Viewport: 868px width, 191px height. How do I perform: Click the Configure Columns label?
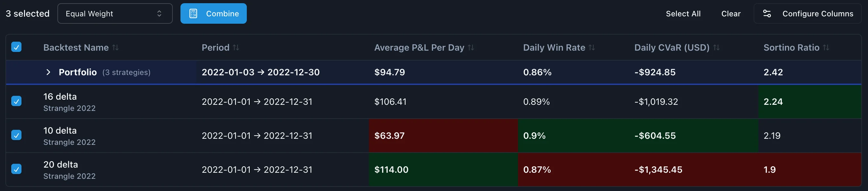pos(817,13)
